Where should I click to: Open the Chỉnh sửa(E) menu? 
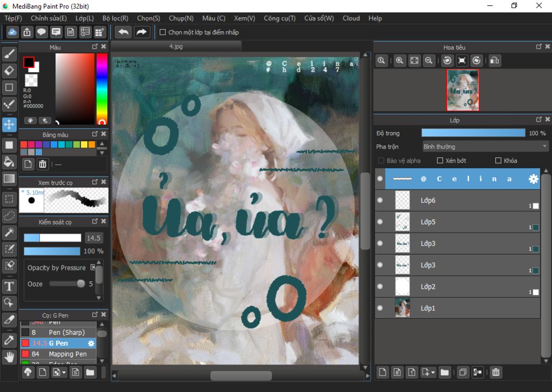[49, 18]
